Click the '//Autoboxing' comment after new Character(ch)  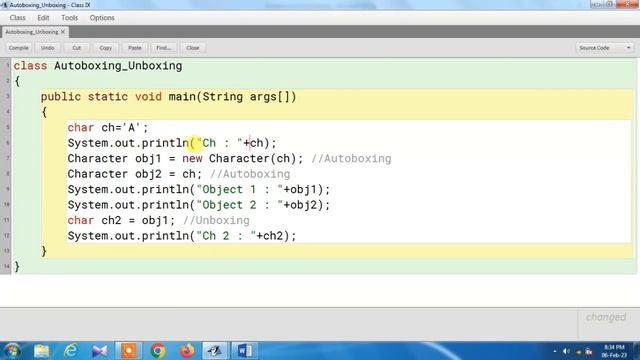(351, 159)
